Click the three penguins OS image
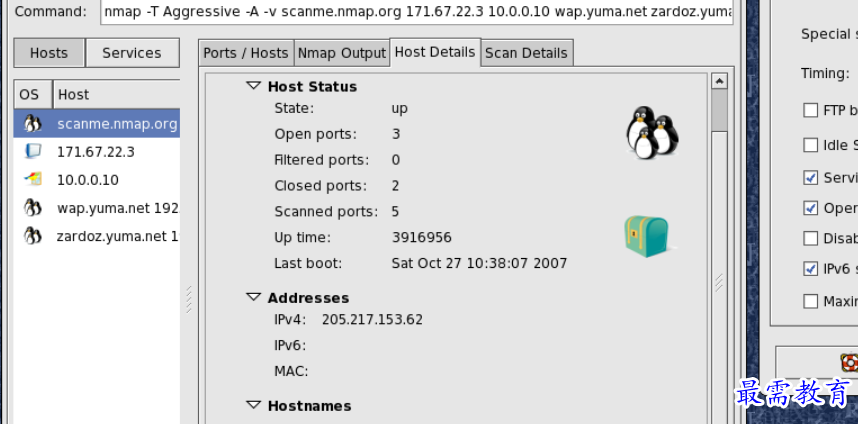The image size is (858, 424). [x=652, y=132]
